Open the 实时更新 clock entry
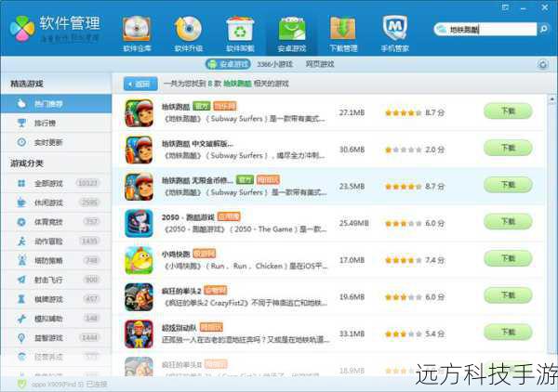The image size is (558, 392). click(x=56, y=142)
